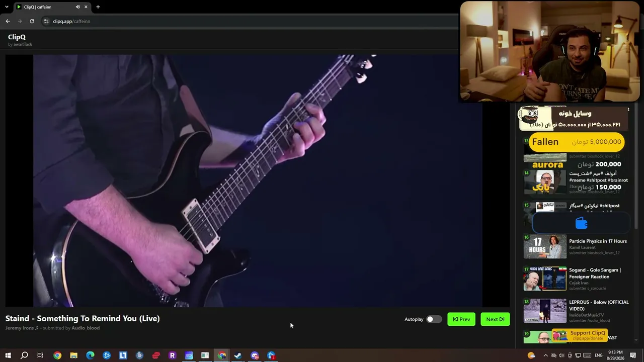The height and width of the screenshot is (362, 644).
Task: Mute the ClipQ tab audio icon
Action: tap(77, 7)
